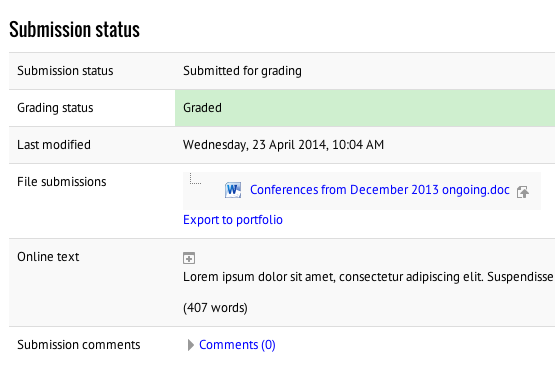The height and width of the screenshot is (377, 555).
Task: Click the Last modified date value
Action: click(x=284, y=145)
